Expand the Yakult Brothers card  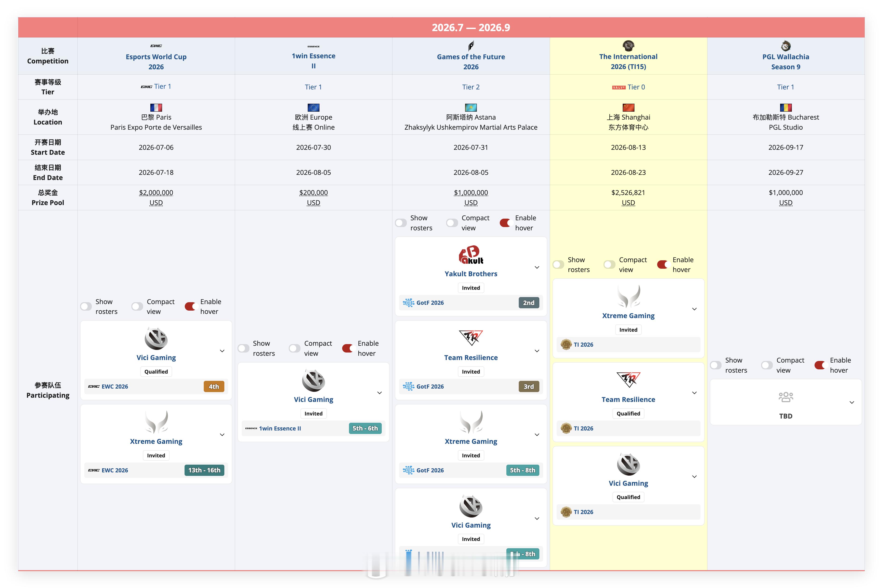click(537, 267)
